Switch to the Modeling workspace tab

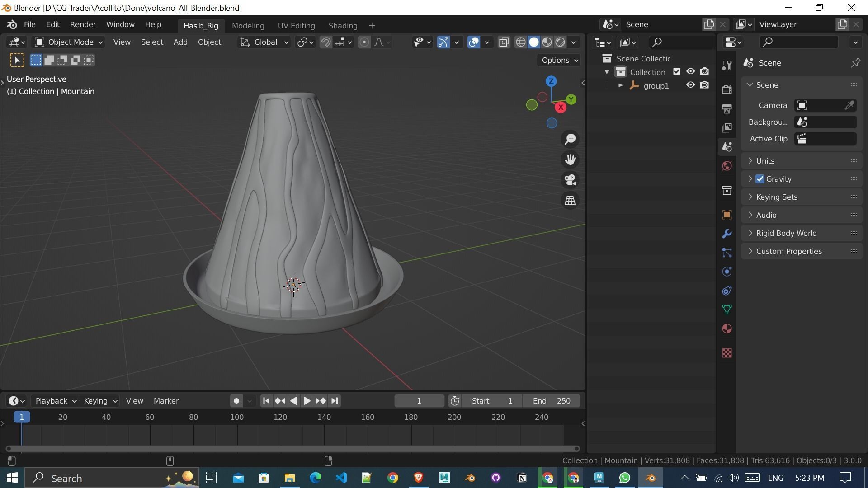point(248,26)
